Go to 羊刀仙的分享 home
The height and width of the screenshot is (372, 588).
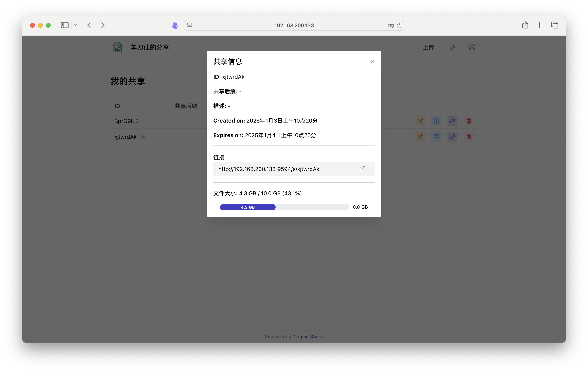point(150,47)
